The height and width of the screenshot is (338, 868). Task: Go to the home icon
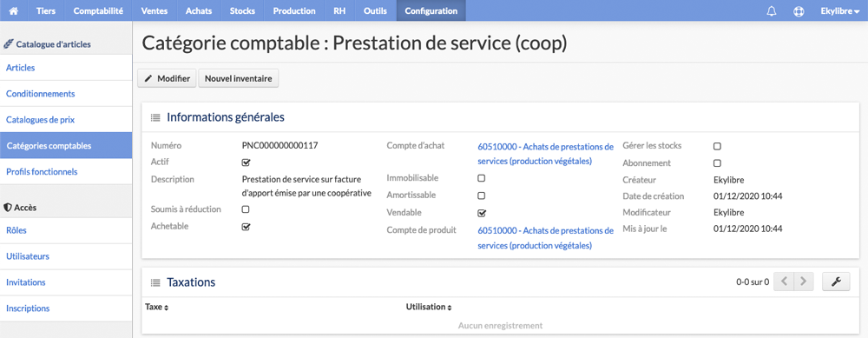14,10
